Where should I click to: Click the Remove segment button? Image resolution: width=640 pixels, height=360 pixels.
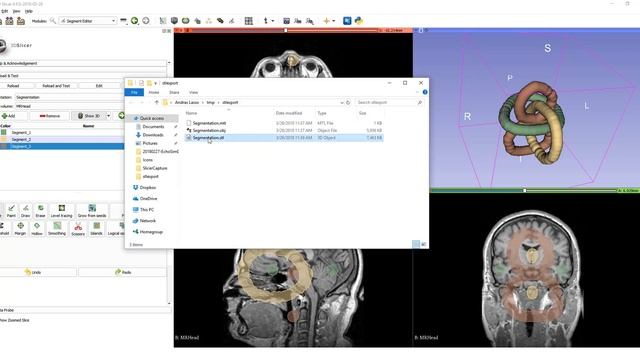point(50,116)
